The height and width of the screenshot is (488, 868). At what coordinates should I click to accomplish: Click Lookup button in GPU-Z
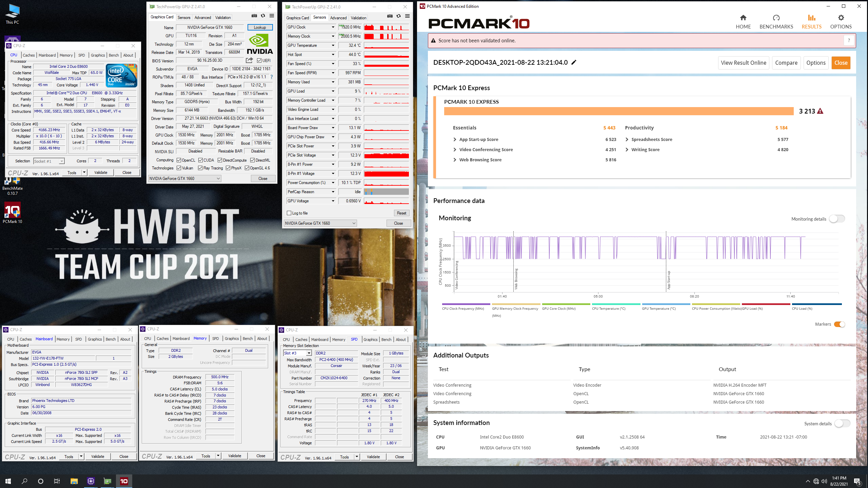tap(260, 27)
